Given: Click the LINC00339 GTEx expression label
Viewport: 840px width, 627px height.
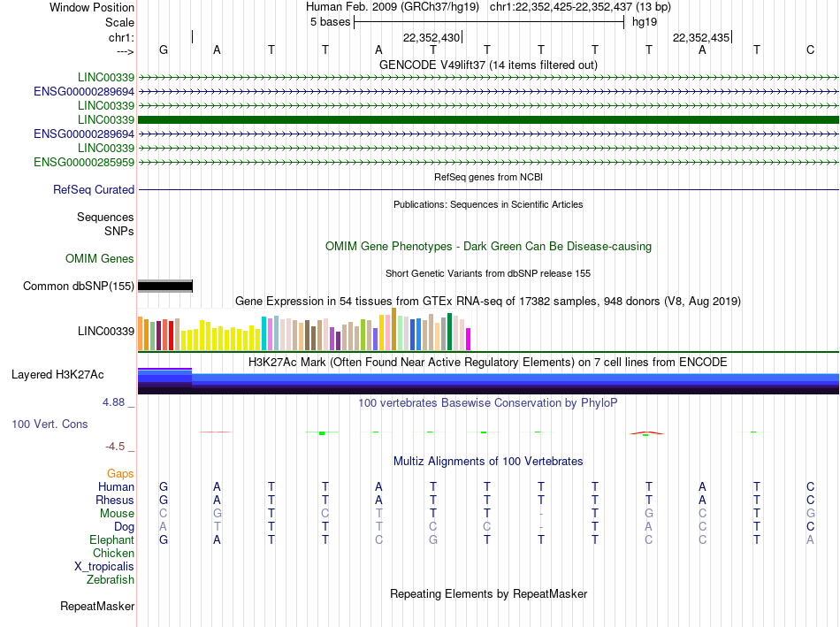Looking at the screenshot, I should pyautogui.click(x=106, y=331).
